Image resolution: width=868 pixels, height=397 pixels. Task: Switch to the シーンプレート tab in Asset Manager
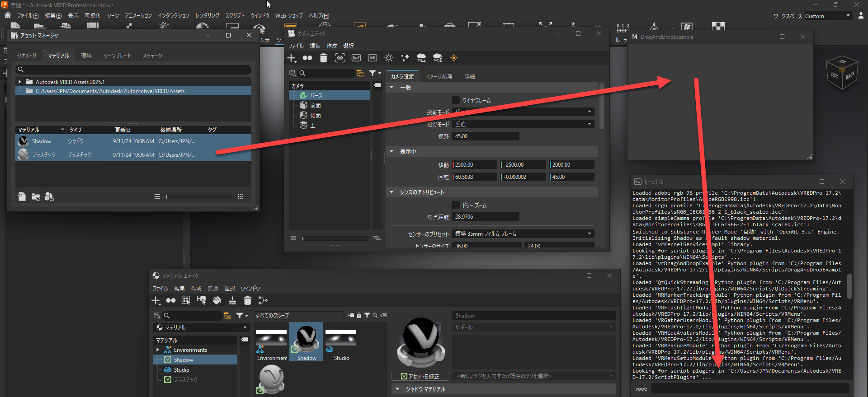(118, 56)
